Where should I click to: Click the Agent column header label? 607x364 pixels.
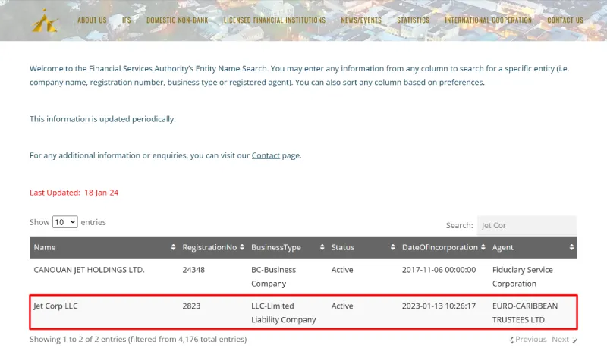coord(503,247)
